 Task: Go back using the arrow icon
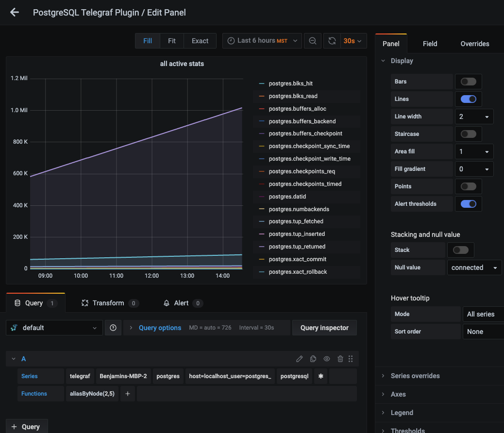click(15, 13)
